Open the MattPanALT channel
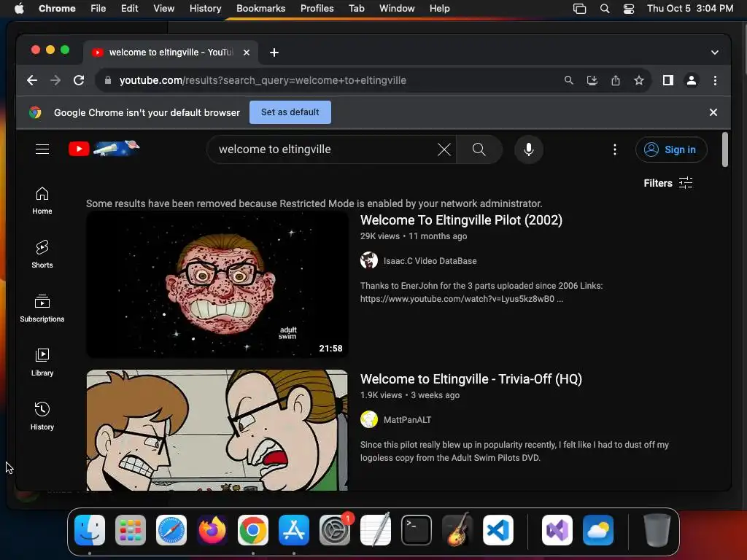 click(407, 420)
